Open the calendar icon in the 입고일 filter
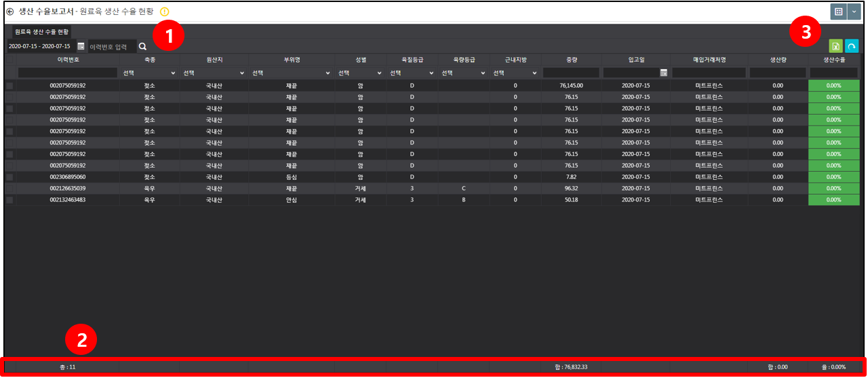868x378 pixels. pos(664,73)
